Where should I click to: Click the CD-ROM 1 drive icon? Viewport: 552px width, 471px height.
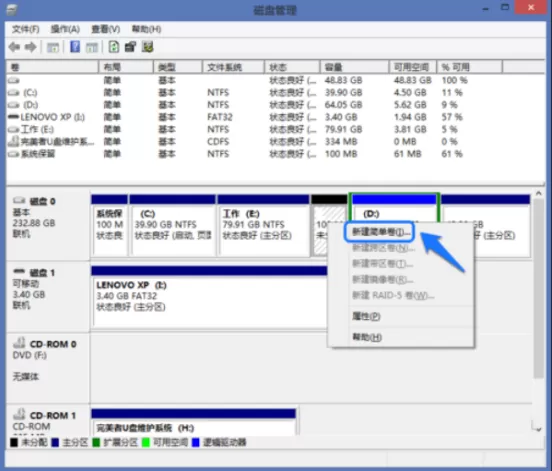[x=19, y=414]
